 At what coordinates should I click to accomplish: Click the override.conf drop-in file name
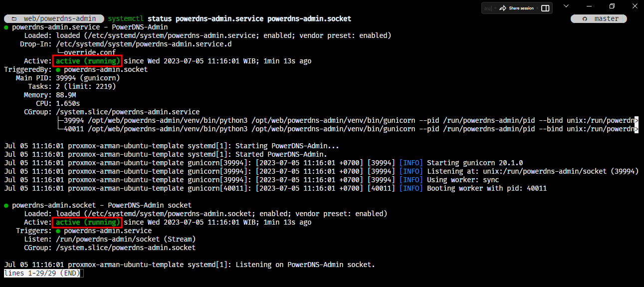(90, 52)
